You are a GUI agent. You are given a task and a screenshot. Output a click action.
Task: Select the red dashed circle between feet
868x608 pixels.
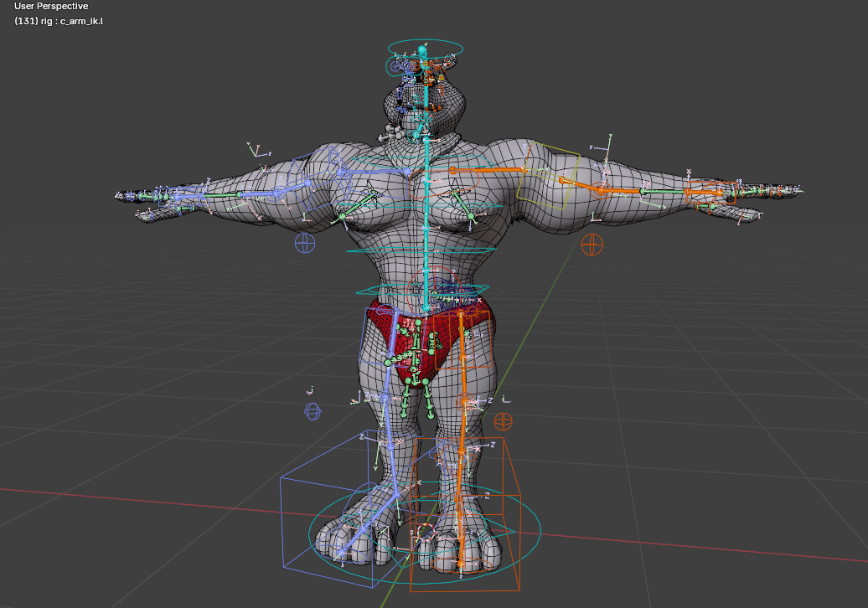click(426, 533)
